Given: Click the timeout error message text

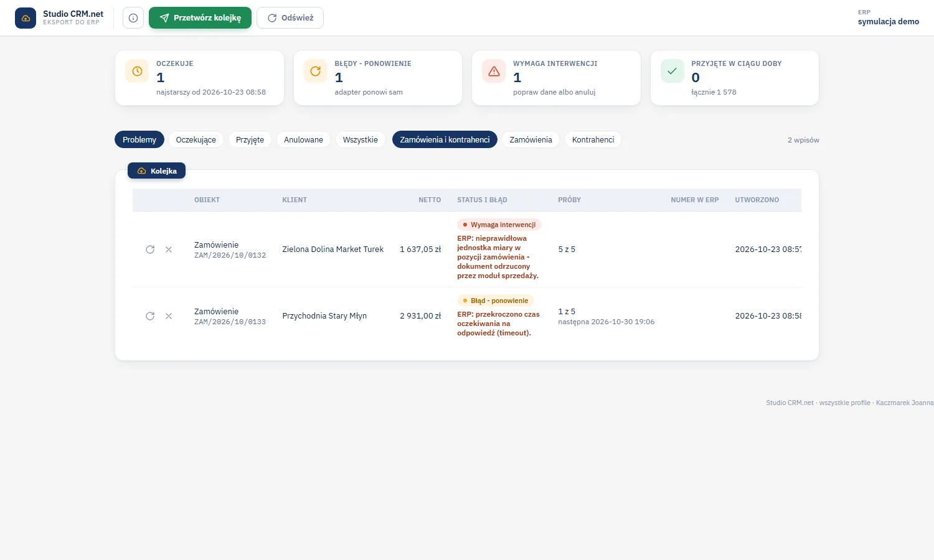Looking at the screenshot, I should pos(498,324).
